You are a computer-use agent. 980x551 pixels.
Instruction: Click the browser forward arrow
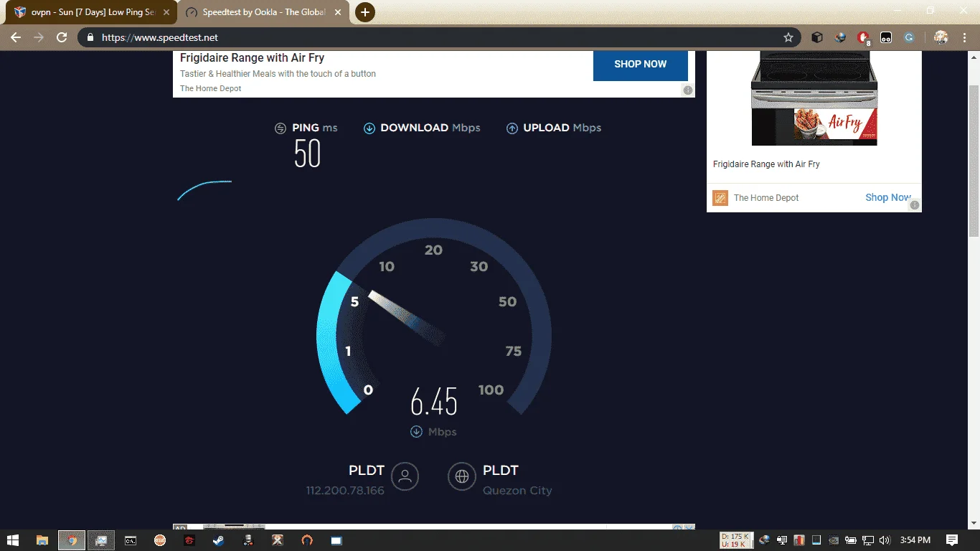point(39,37)
